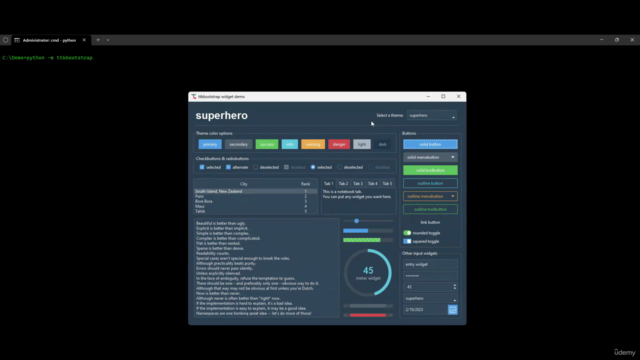The height and width of the screenshot is (360, 640).
Task: Click the light theme color button
Action: point(362,144)
